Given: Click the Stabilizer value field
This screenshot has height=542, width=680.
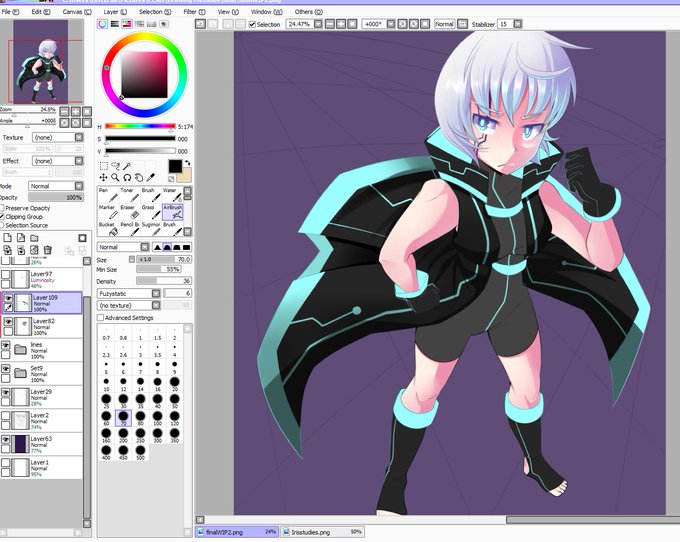Looking at the screenshot, I should pos(505,24).
